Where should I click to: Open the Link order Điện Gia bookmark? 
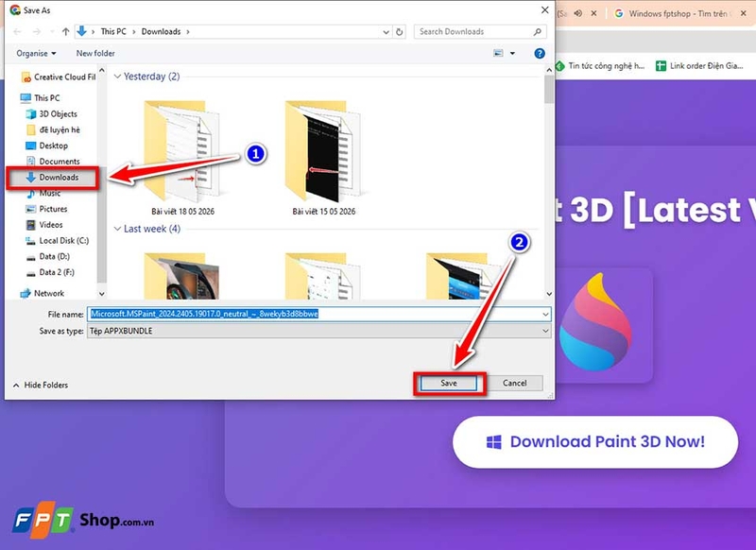pos(699,66)
